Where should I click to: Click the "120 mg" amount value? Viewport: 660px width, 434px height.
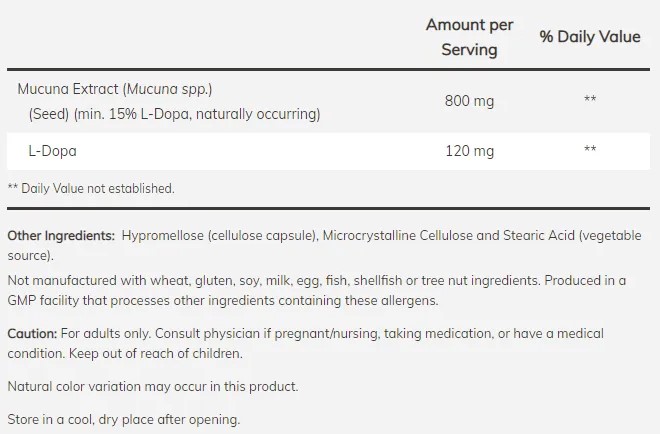(469, 151)
